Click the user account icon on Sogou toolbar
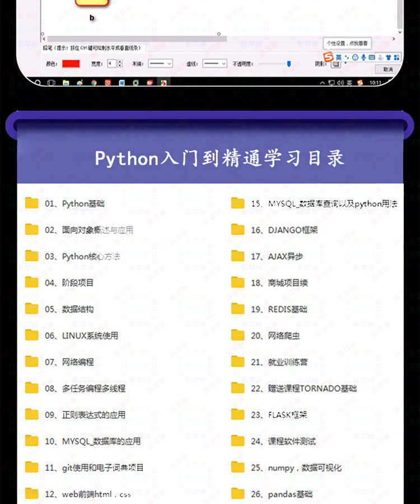 (x=380, y=58)
